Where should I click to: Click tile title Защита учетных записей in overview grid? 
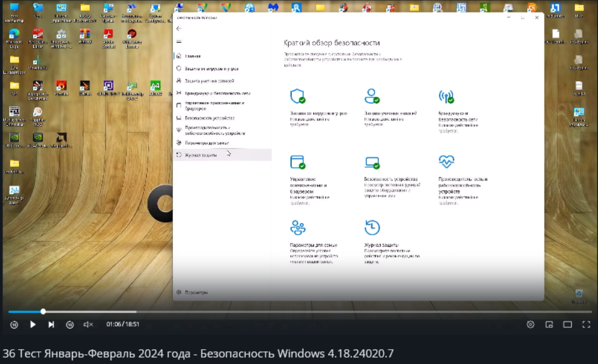(391, 113)
